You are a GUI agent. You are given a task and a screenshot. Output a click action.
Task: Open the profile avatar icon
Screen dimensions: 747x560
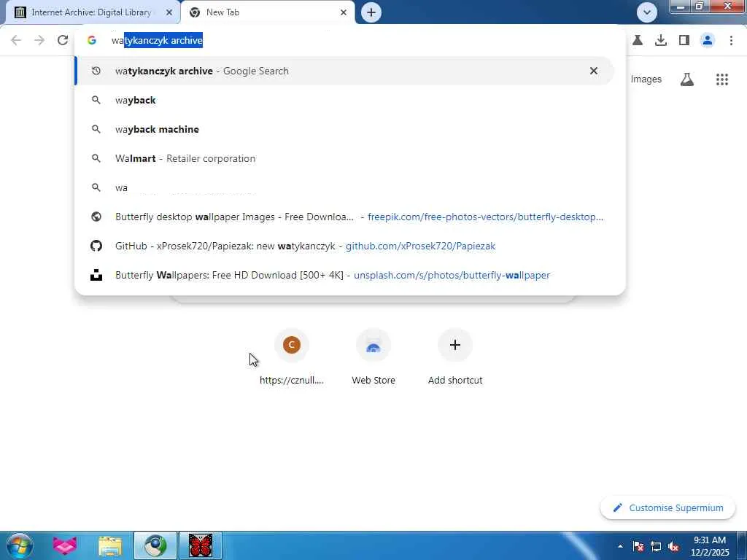pos(708,41)
